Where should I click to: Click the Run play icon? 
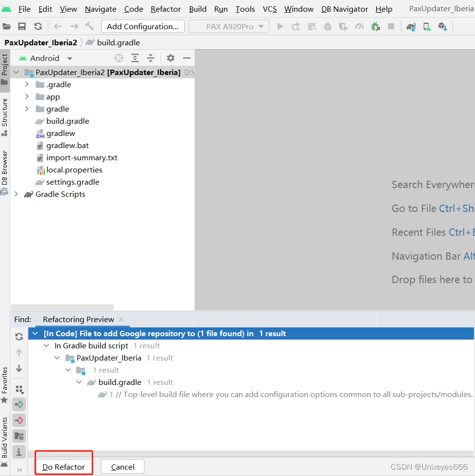[280, 27]
